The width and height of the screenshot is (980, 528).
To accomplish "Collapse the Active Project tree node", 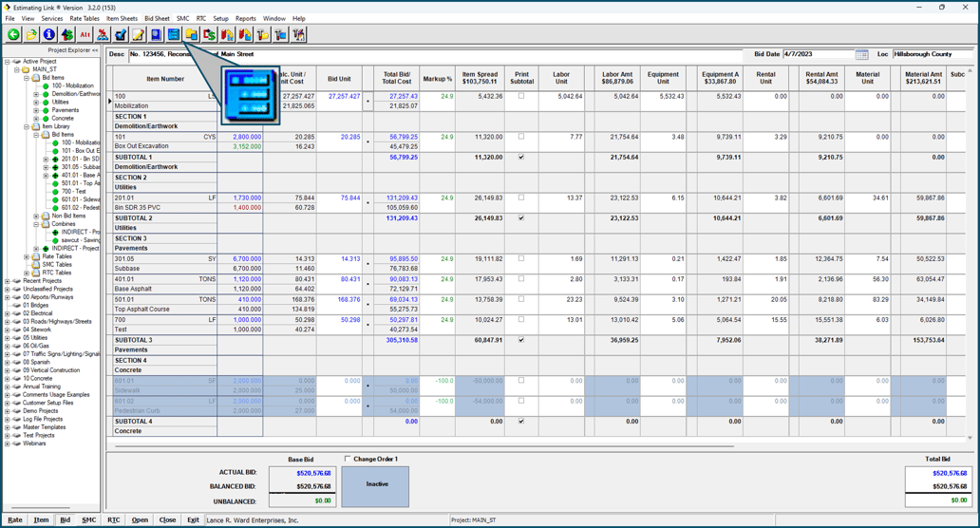I will point(8,61).
